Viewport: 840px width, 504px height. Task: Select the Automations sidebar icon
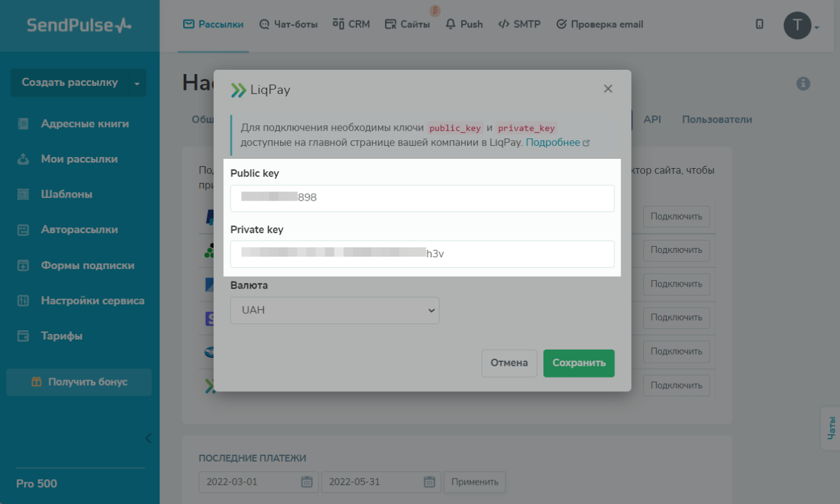(23, 230)
